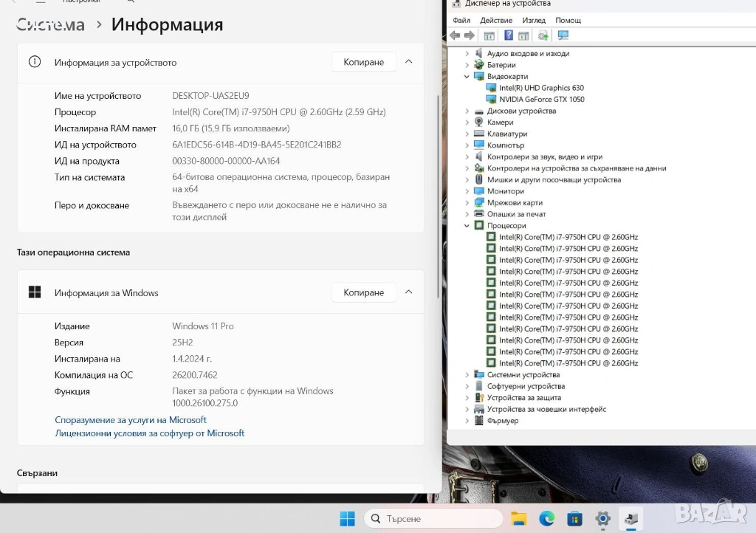Open File Explorer from the taskbar
The image size is (756, 533).
coord(519,518)
